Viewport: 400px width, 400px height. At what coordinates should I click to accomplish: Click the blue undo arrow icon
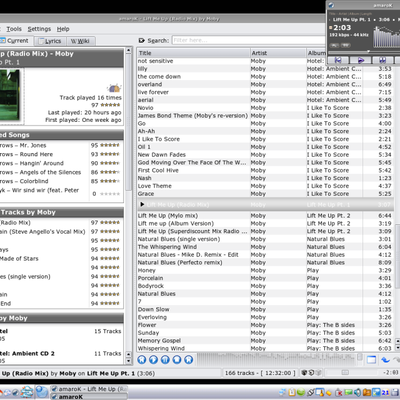pyautogui.click(x=386, y=360)
